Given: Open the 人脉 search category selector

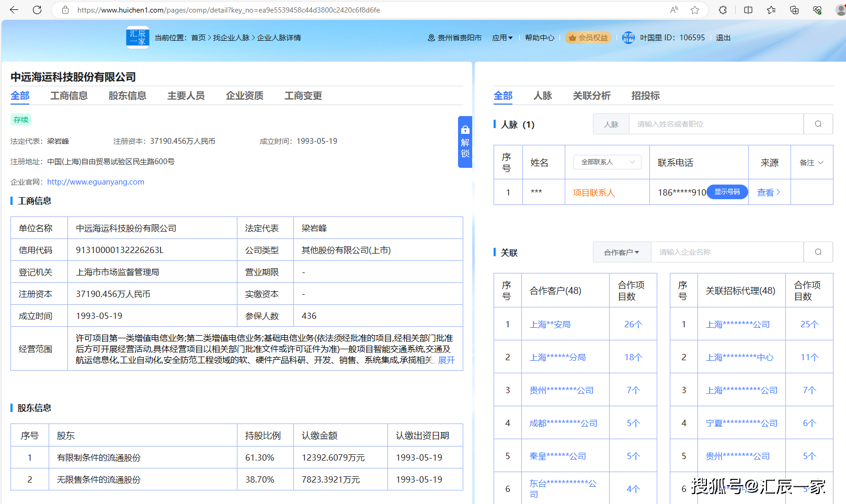Looking at the screenshot, I should (x=611, y=124).
